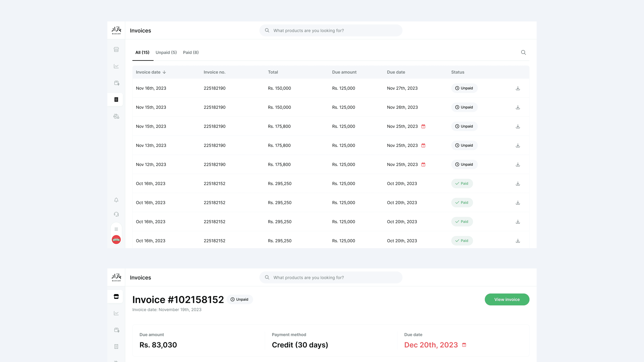Focus the product search field on the invoice list screen
This screenshot has width=644, height=362.
tap(331, 31)
